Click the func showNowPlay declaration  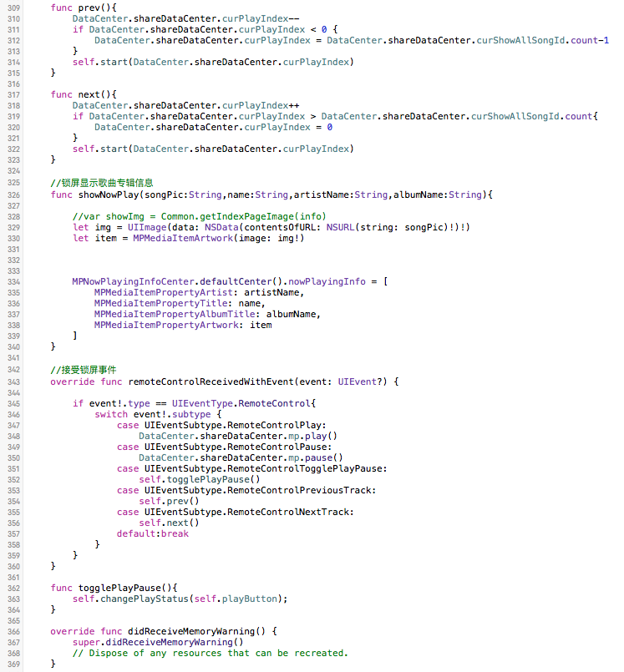(x=271, y=195)
